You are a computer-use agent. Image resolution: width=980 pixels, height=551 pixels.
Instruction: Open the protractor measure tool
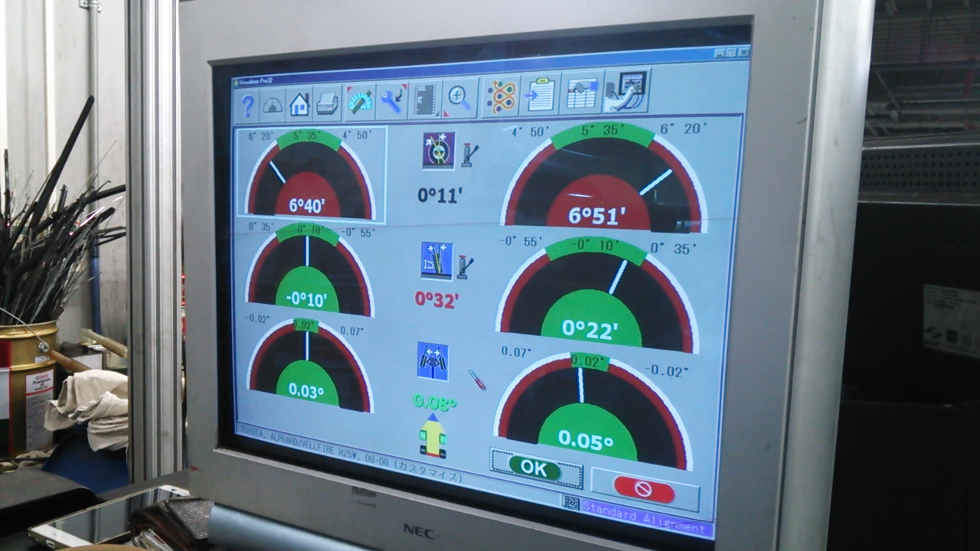click(360, 100)
